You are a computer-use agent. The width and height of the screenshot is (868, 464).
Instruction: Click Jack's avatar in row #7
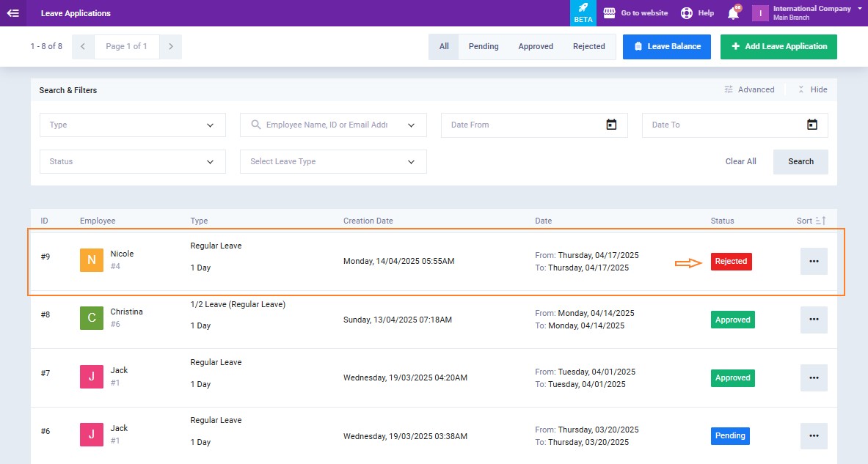91,377
